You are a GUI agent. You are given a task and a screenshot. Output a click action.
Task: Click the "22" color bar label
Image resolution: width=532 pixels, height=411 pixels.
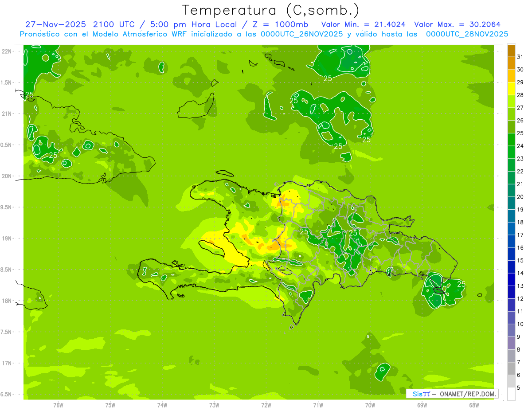(x=520, y=171)
